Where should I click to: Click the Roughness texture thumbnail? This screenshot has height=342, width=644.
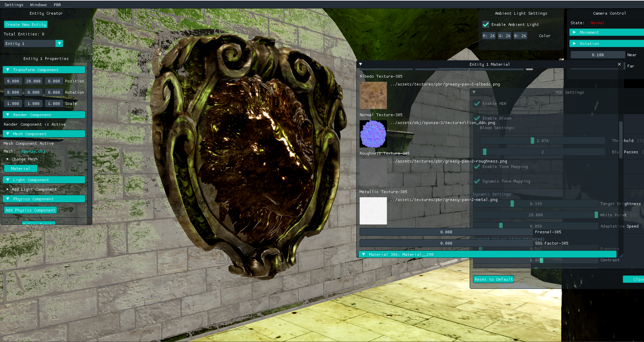pos(373,172)
